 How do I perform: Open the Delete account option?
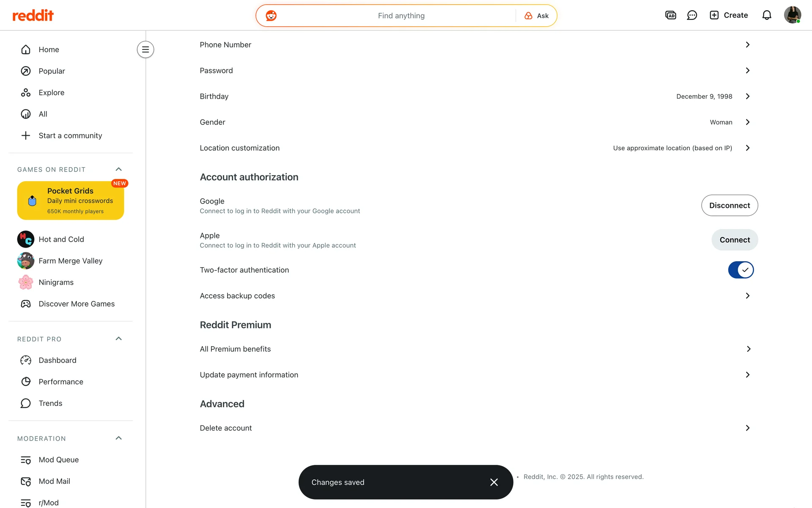pyautogui.click(x=474, y=428)
